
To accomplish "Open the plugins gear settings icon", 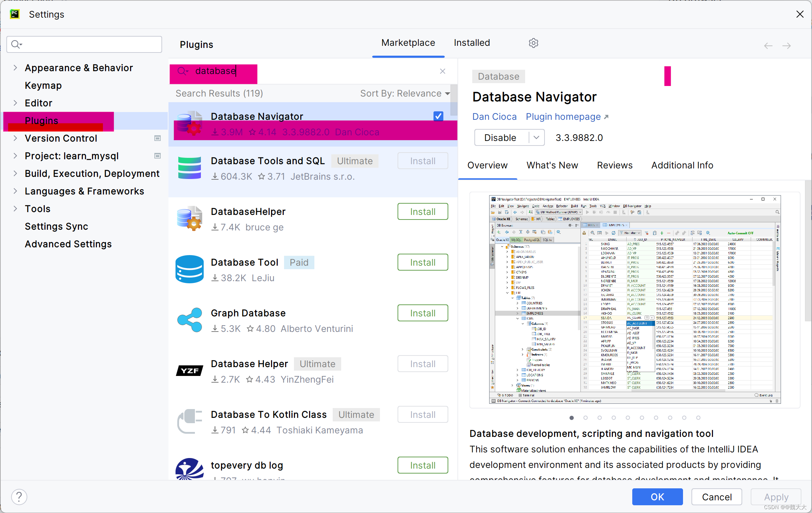I will [x=533, y=43].
